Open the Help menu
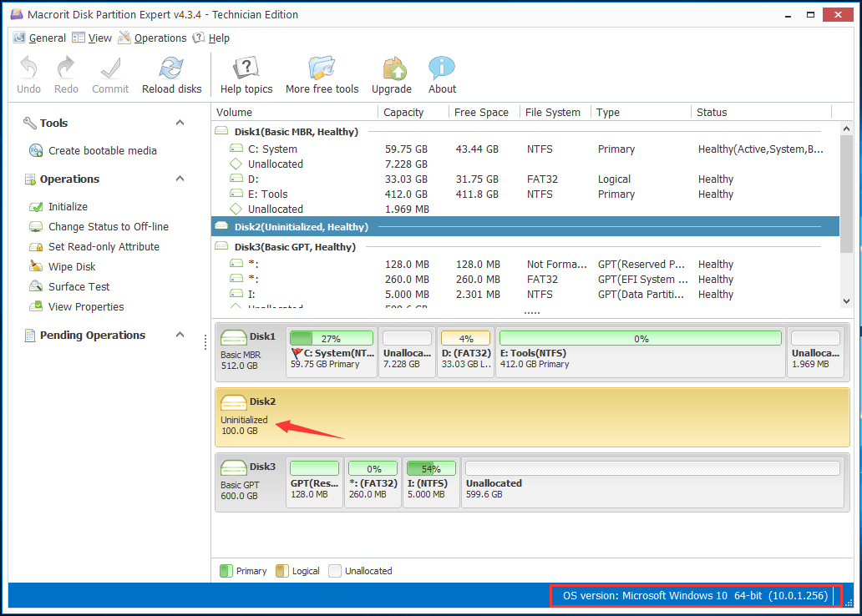The height and width of the screenshot is (616, 862). point(211,38)
